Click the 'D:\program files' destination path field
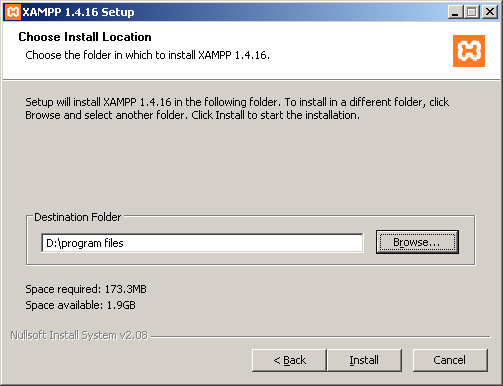This screenshot has height=386, width=503. (202, 243)
